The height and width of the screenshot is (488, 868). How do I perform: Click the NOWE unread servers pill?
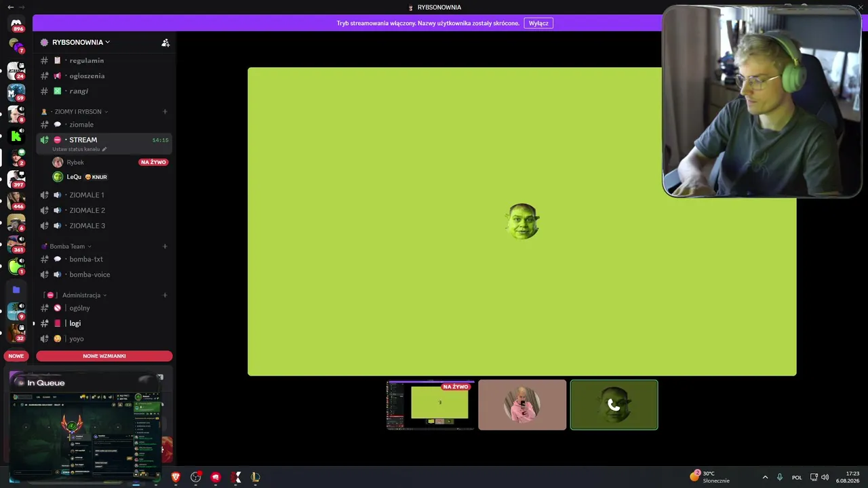(x=16, y=356)
